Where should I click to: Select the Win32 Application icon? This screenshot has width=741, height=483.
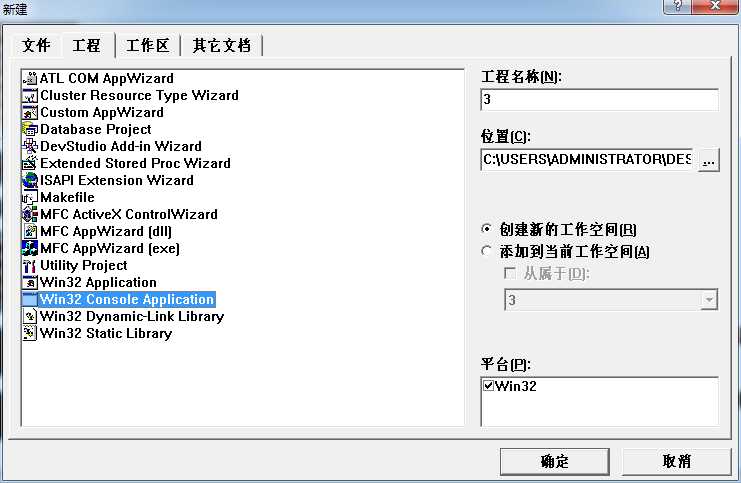click(30, 283)
